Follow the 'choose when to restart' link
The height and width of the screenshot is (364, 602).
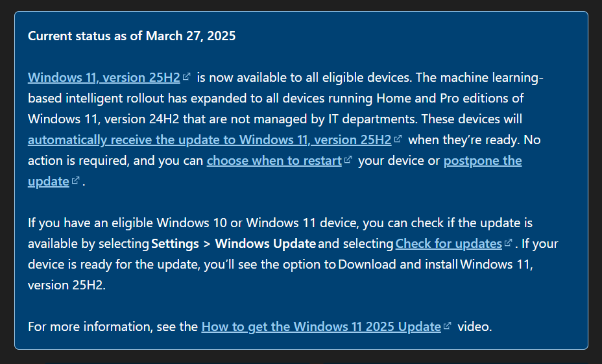(x=274, y=161)
